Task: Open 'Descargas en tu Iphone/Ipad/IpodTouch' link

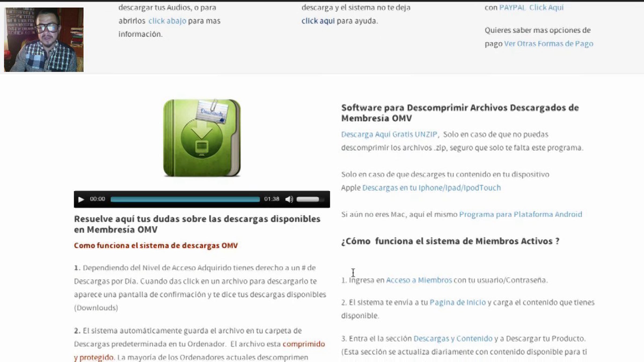Action: click(x=431, y=188)
